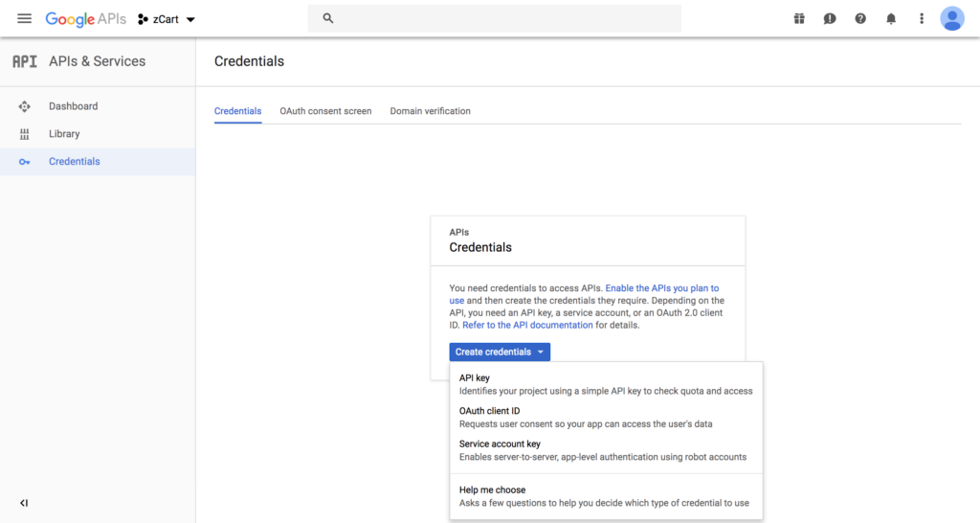Screen dimensions: 980x523
Task: Open the help question mark icon
Action: tap(860, 18)
